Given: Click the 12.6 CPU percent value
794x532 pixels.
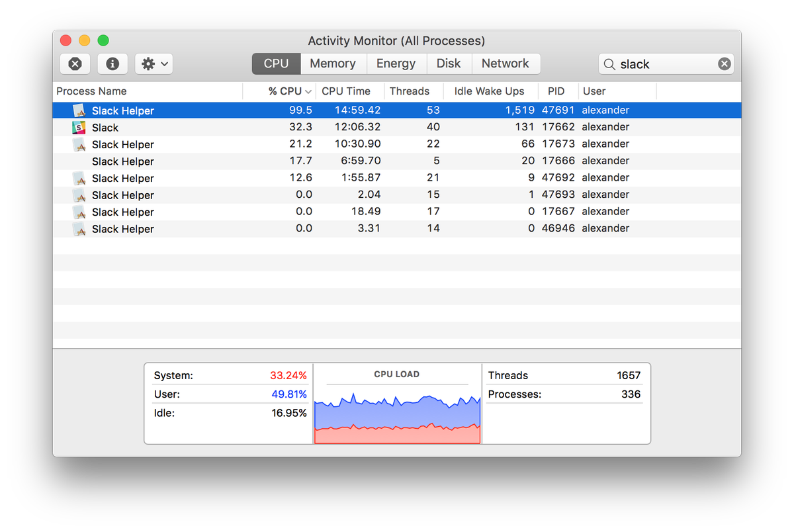Looking at the screenshot, I should (x=301, y=178).
